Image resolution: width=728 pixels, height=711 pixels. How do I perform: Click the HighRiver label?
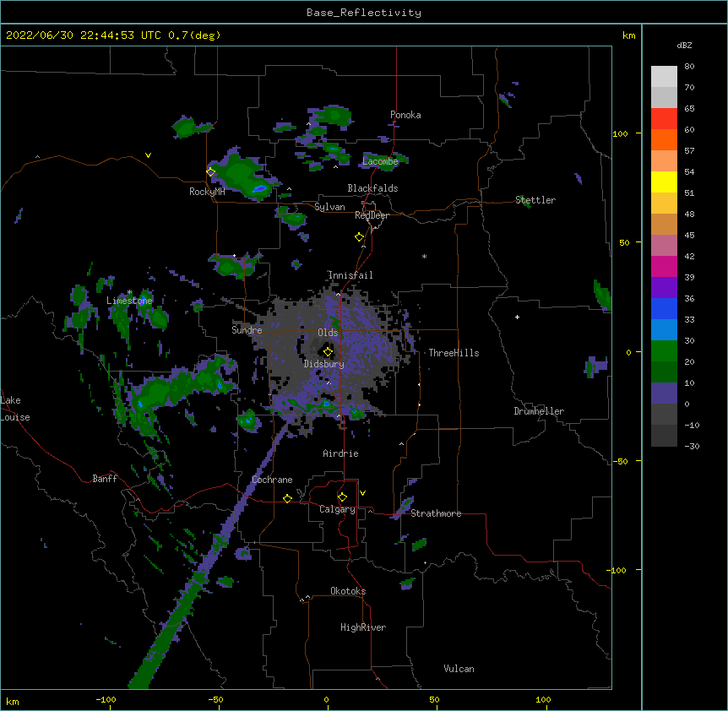[363, 627]
